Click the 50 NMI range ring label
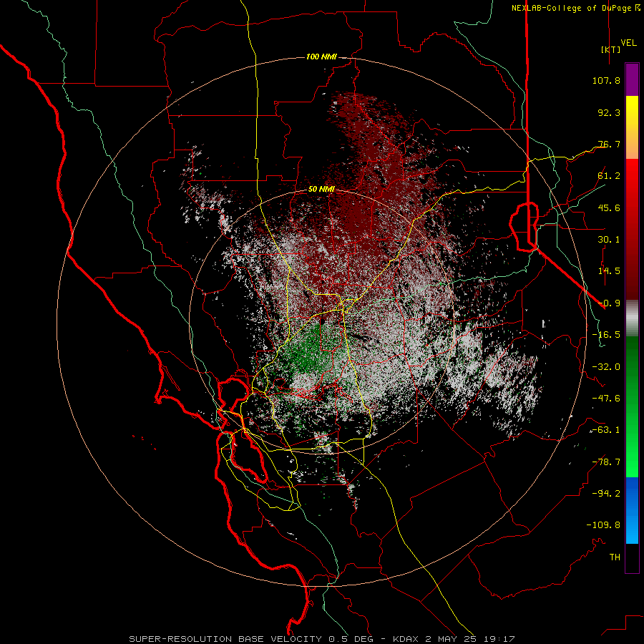 click(x=321, y=190)
